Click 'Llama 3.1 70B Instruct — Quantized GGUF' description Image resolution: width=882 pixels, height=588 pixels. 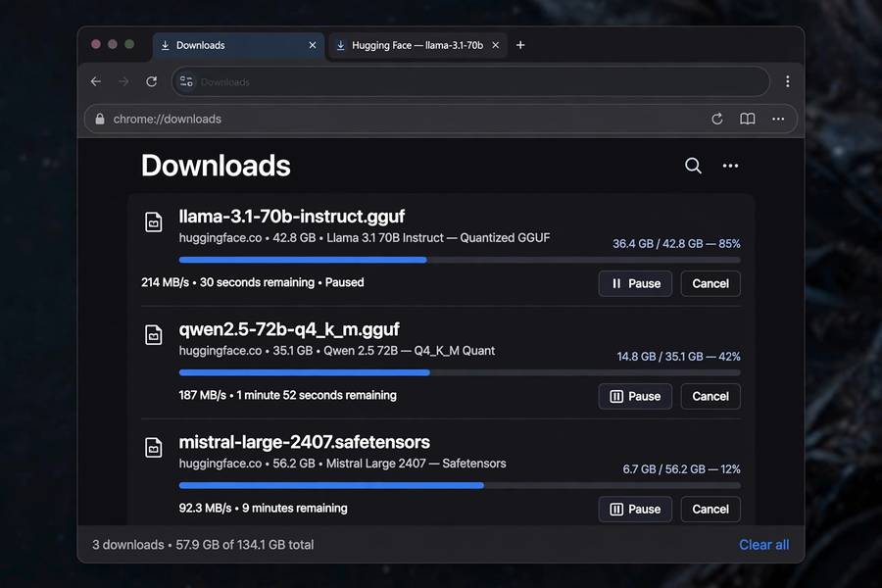tap(438, 238)
